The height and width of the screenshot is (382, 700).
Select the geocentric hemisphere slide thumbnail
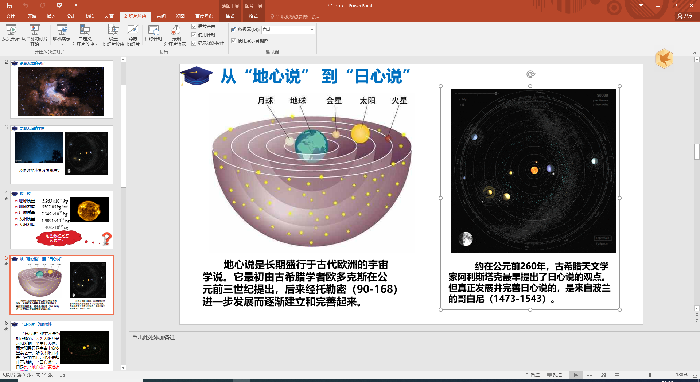62,285
